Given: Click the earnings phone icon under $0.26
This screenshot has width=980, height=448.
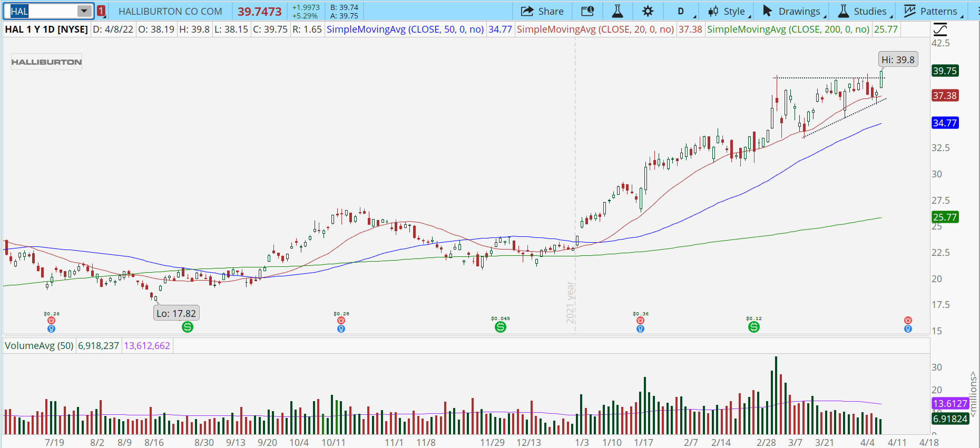Looking at the screenshot, I should coord(51,320).
